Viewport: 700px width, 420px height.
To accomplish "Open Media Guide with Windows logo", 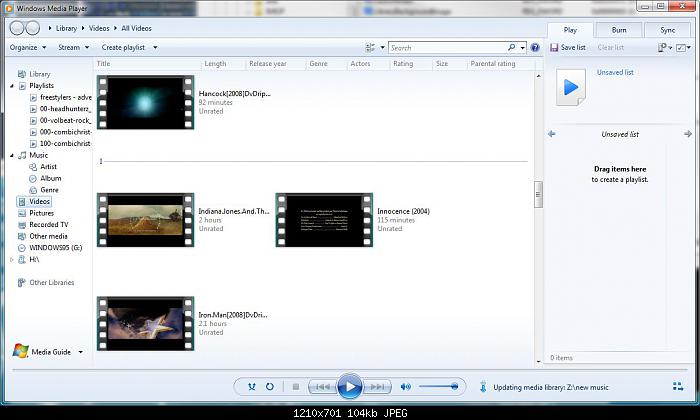I will [x=42, y=352].
